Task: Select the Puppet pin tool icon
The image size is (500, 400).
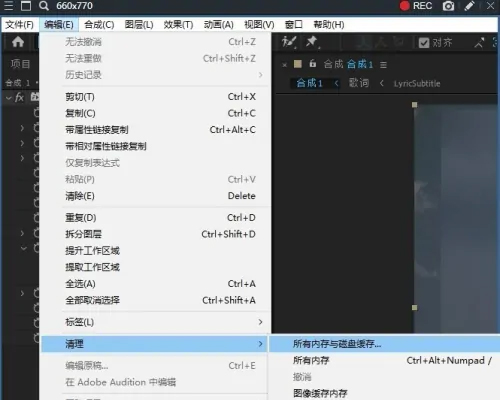Action: pos(312,42)
